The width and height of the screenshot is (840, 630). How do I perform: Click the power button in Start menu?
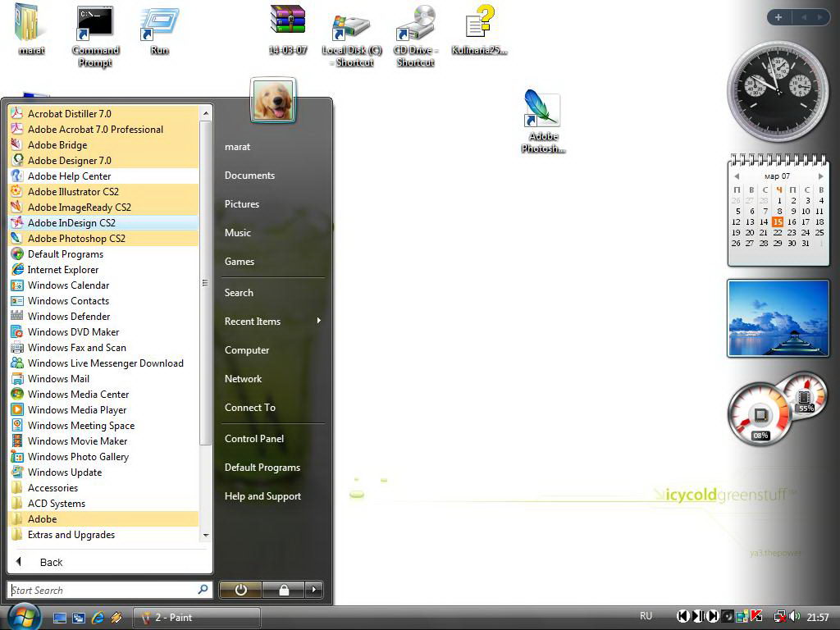[x=240, y=590]
